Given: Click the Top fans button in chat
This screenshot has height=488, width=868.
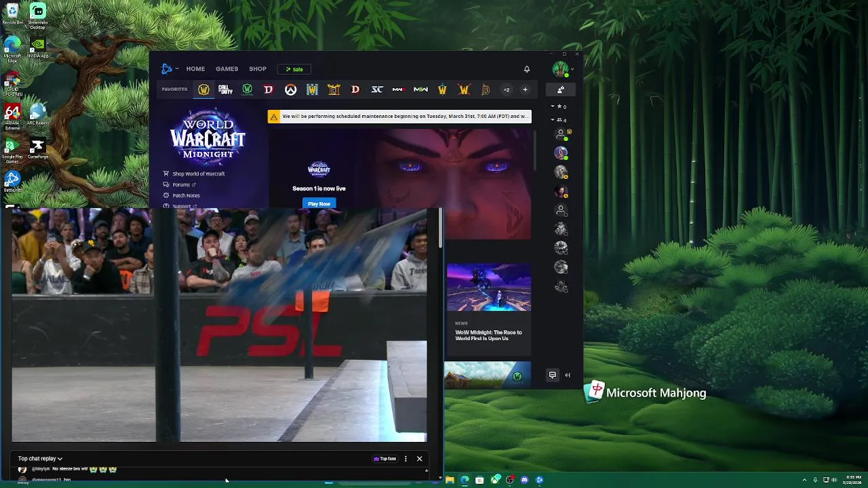Looking at the screenshot, I should (x=384, y=459).
